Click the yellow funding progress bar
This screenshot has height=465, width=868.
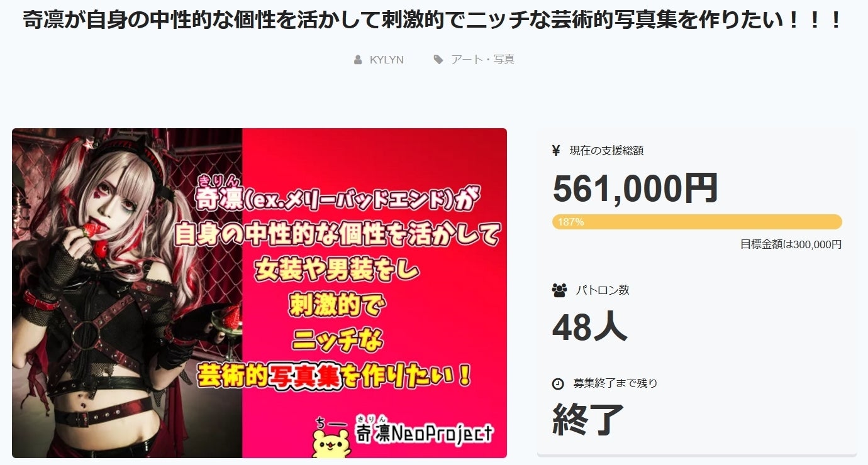697,222
